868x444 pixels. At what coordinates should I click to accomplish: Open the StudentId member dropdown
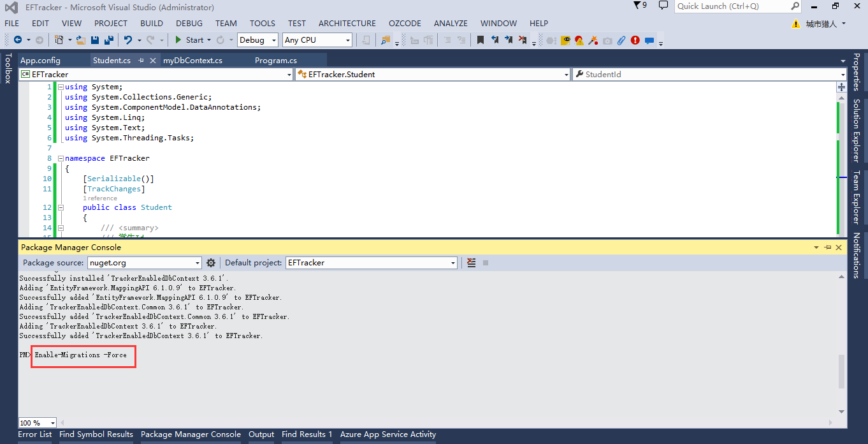[843, 75]
